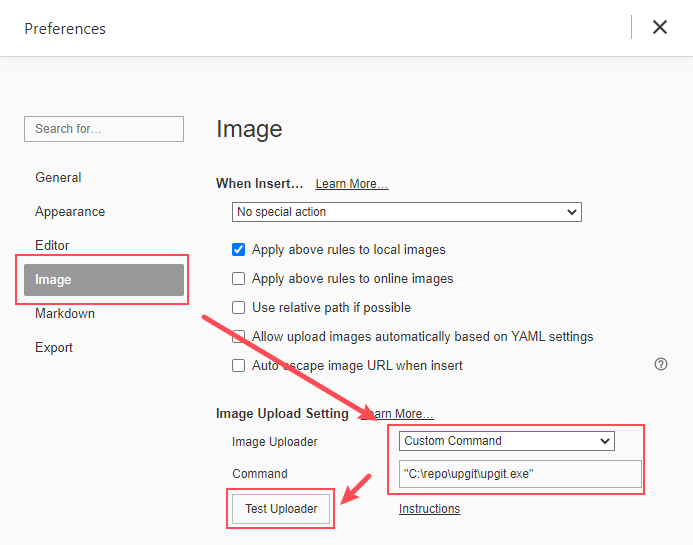Click Learn More next to When Insert

pyautogui.click(x=351, y=184)
